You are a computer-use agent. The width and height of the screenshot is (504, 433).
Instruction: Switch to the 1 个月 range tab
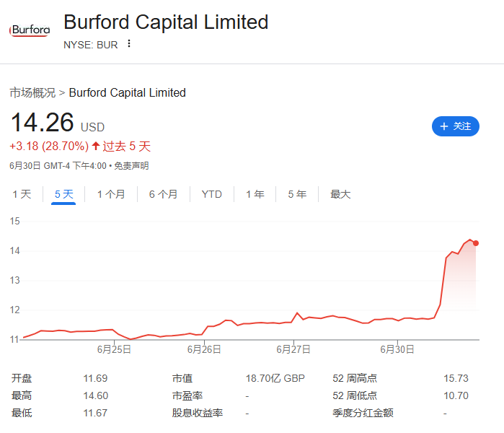tap(110, 194)
